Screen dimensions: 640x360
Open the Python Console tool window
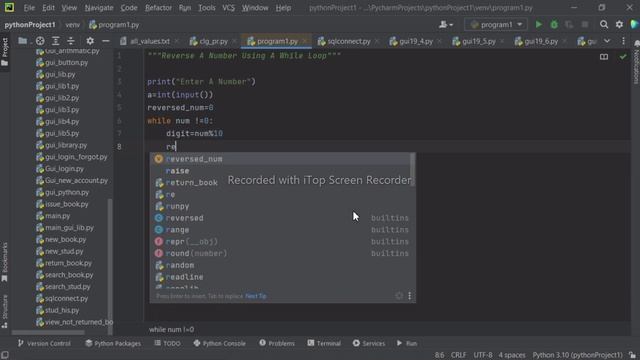[x=220, y=343]
